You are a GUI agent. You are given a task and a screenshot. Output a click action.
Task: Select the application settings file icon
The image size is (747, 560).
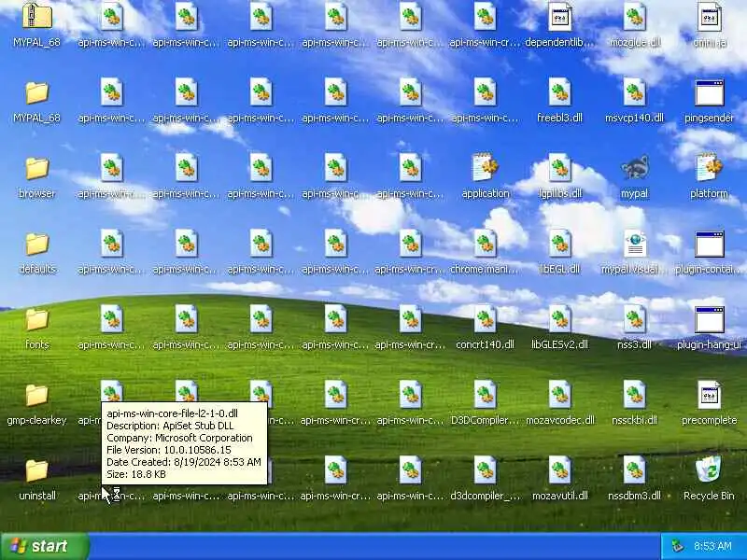(x=485, y=168)
